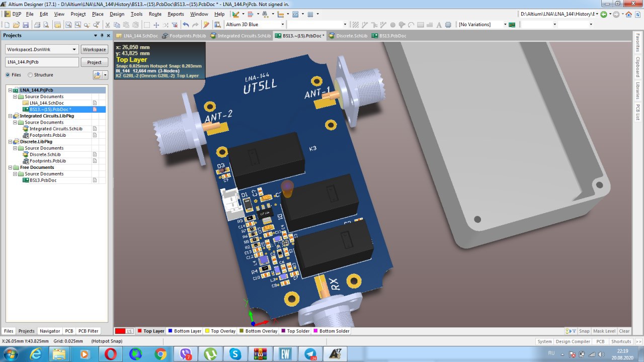
Task: Click the Design Compiler status bar button
Action: (573, 341)
